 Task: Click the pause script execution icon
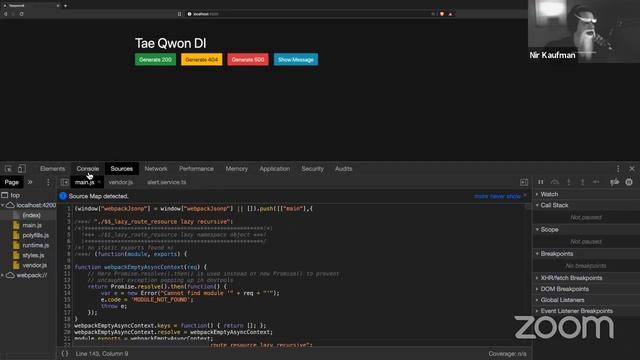540,182
